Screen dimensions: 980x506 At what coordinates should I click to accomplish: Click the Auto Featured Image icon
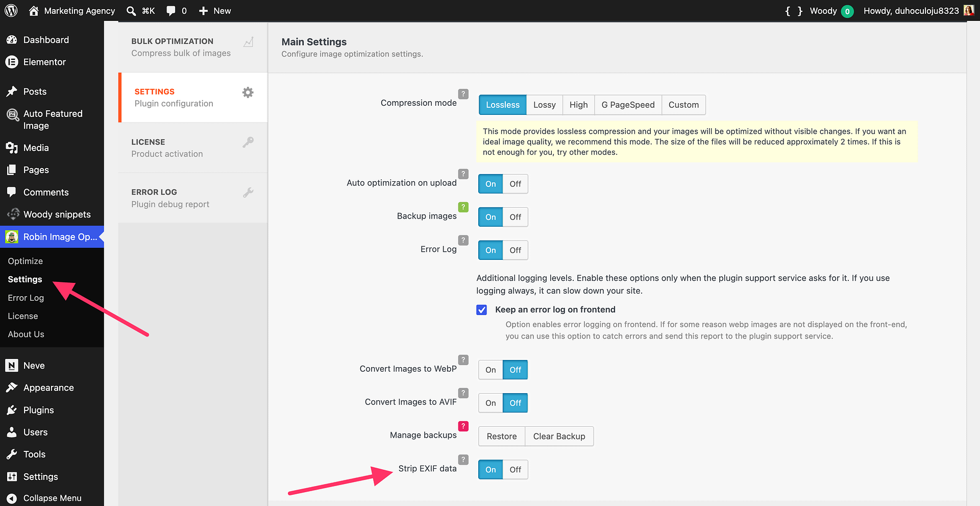click(12, 115)
